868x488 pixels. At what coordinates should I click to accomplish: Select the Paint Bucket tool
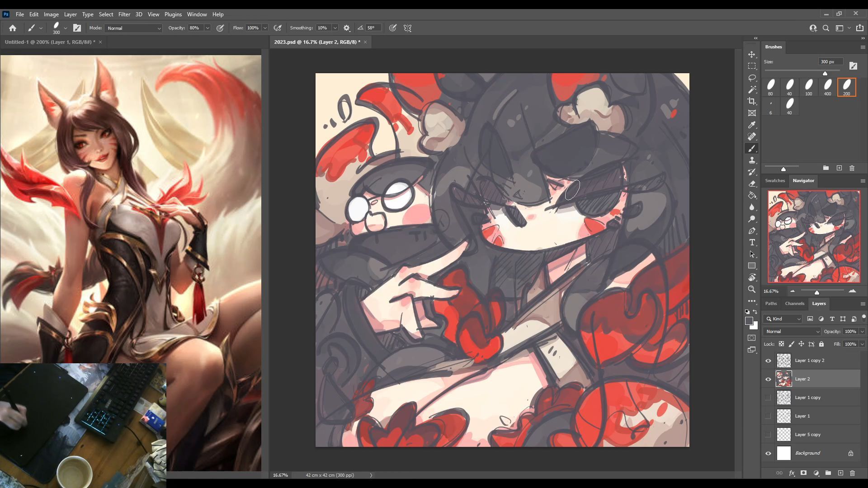point(752,195)
